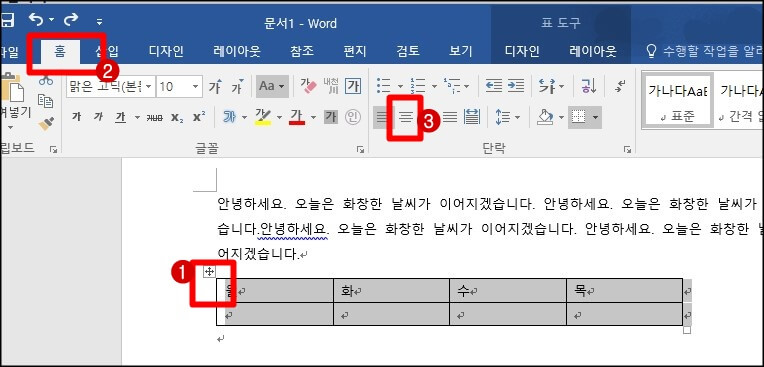Click the Copy icon
This screenshot has width=764, height=367.
(x=46, y=101)
